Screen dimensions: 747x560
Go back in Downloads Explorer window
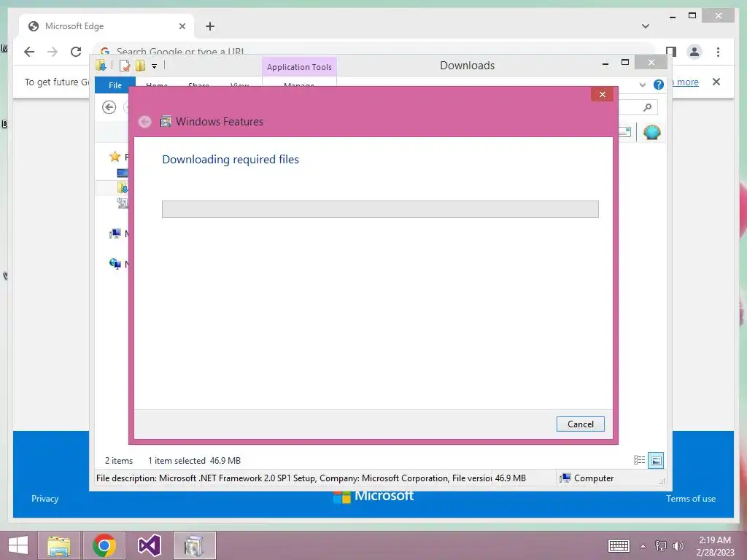pos(109,107)
